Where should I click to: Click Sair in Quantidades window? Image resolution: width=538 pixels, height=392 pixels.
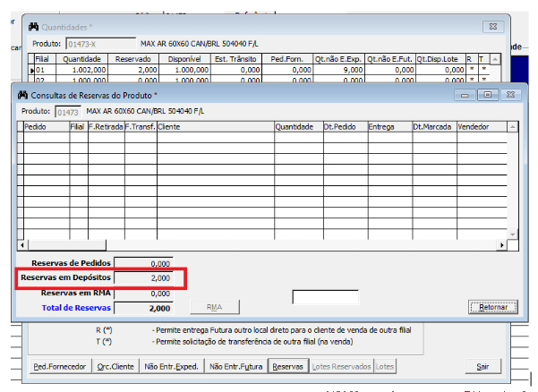482,367
